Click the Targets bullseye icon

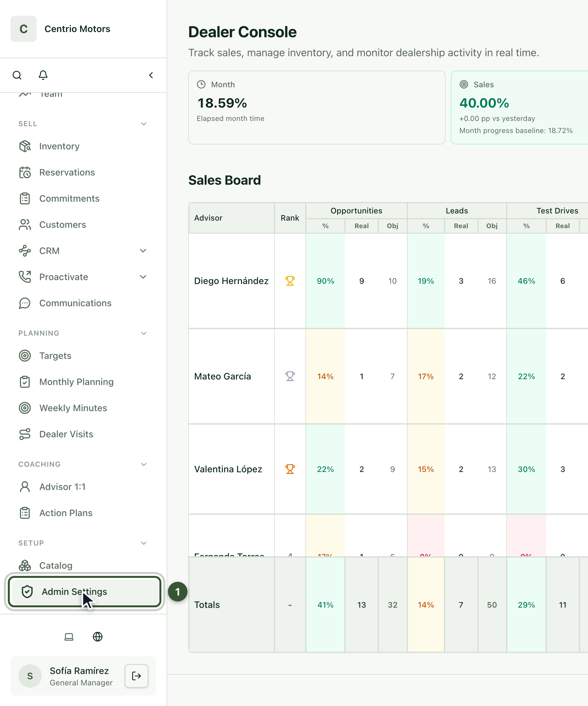pyautogui.click(x=25, y=356)
